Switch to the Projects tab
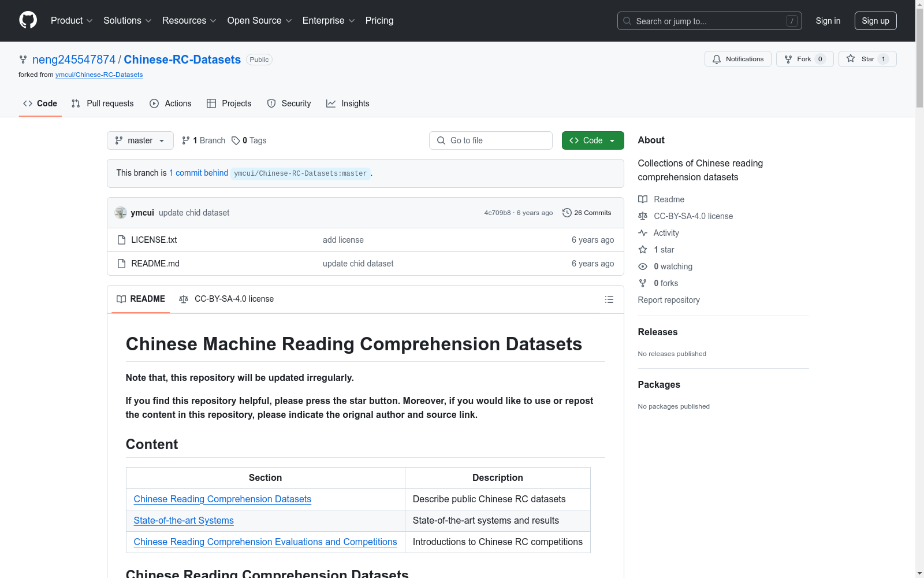The width and height of the screenshot is (924, 578). [229, 103]
